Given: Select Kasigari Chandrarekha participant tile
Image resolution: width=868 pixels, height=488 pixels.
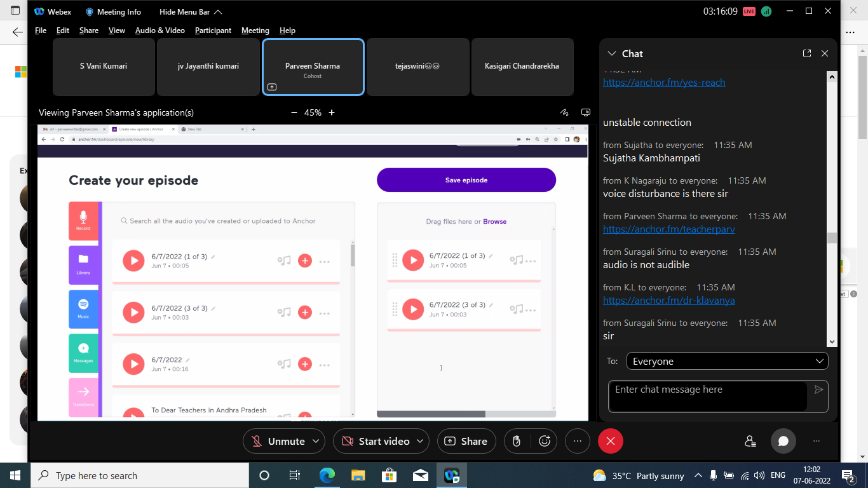Looking at the screenshot, I should pyautogui.click(x=522, y=66).
